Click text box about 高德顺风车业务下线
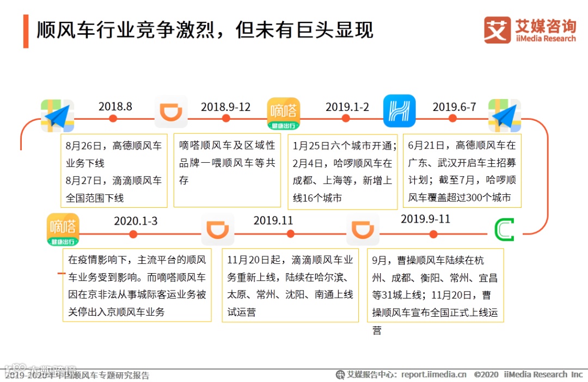The image size is (588, 382). (114, 171)
